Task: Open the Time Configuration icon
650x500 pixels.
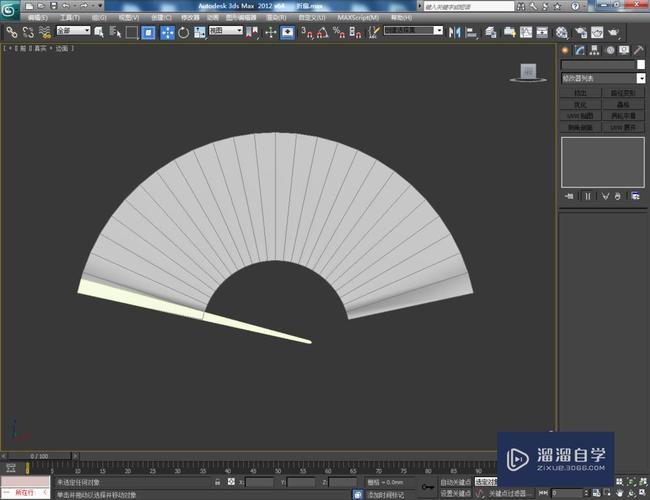Action: pyautogui.click(x=596, y=493)
